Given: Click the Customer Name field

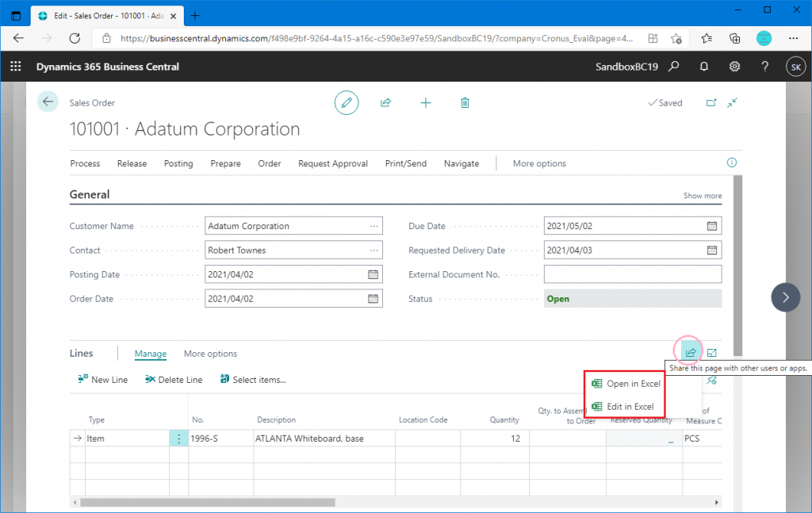Looking at the screenshot, I should click(x=293, y=226).
